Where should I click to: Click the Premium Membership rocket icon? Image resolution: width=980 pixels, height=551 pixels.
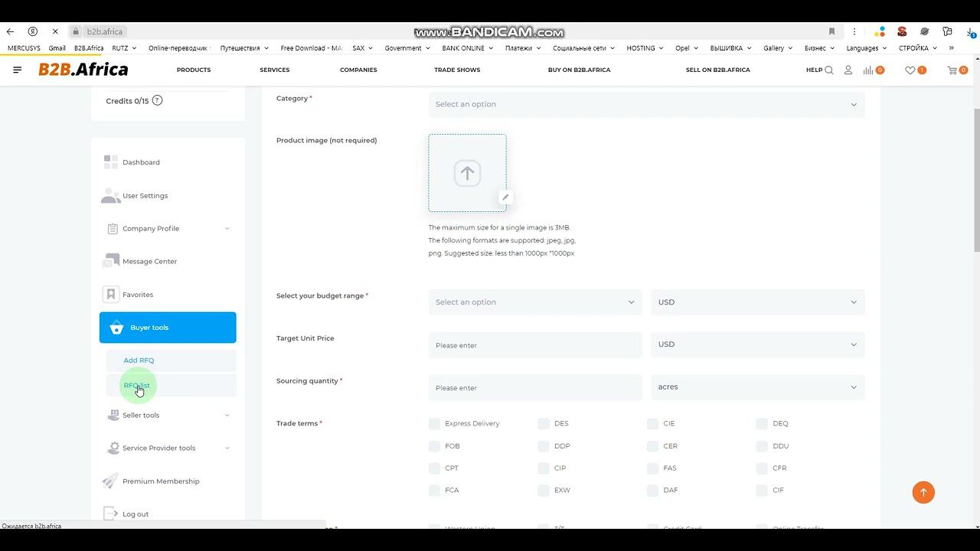point(111,481)
